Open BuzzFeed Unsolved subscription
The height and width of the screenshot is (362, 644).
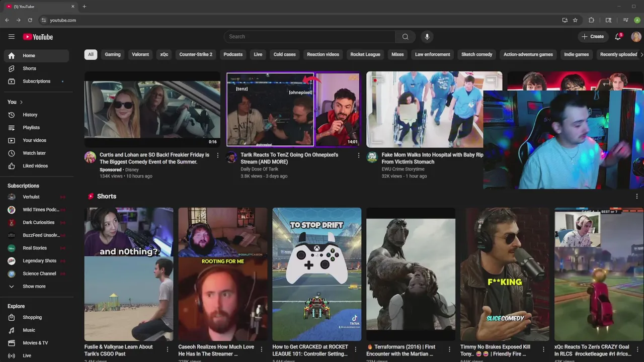pyautogui.click(x=36, y=235)
